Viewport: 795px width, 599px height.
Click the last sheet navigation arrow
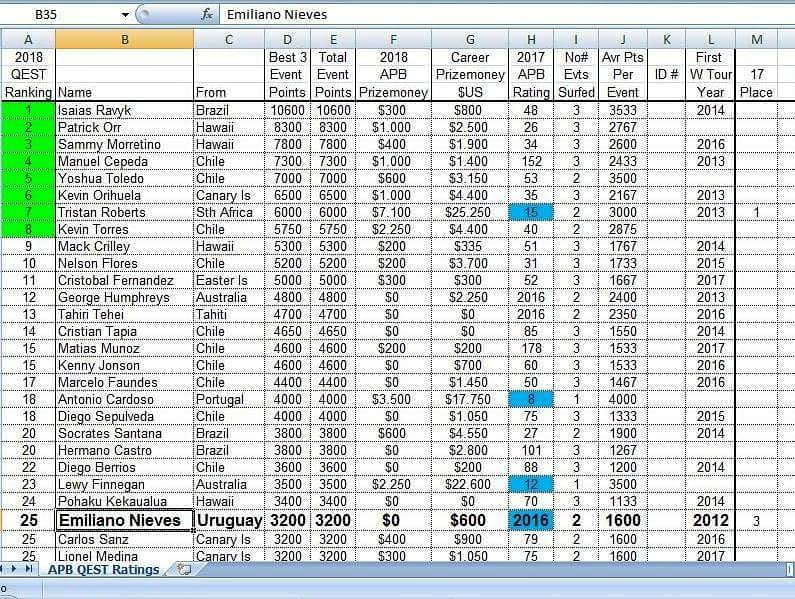point(29,569)
